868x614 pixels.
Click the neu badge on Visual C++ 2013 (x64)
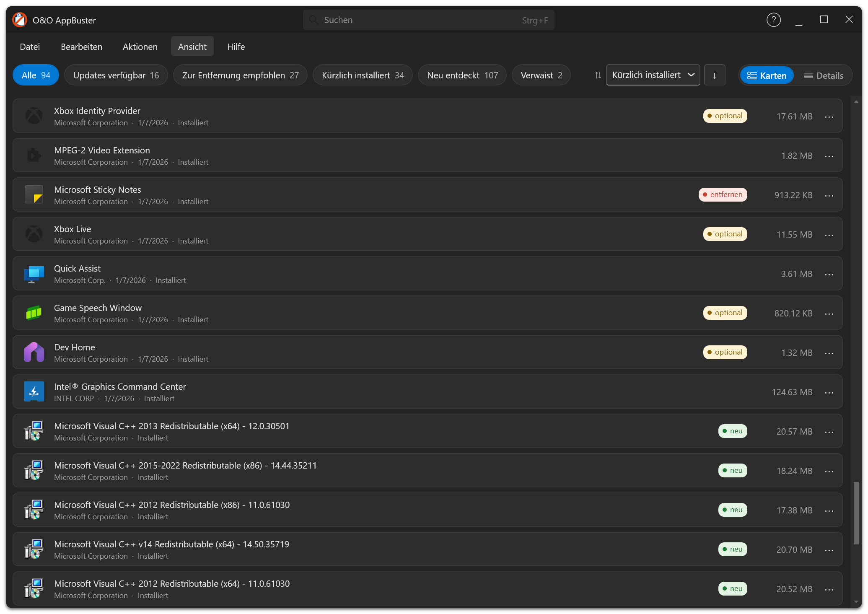coord(733,431)
